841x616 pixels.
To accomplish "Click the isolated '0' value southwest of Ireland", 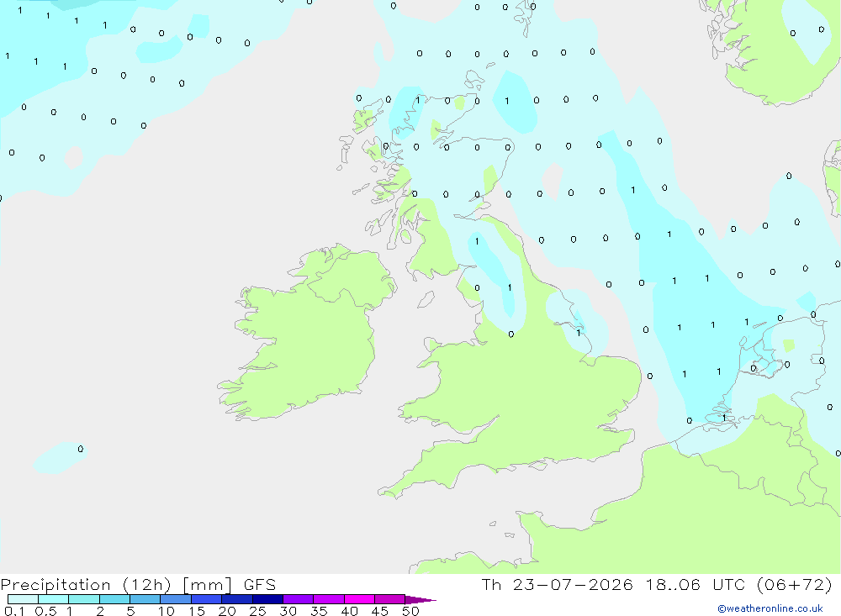I will coord(81,449).
